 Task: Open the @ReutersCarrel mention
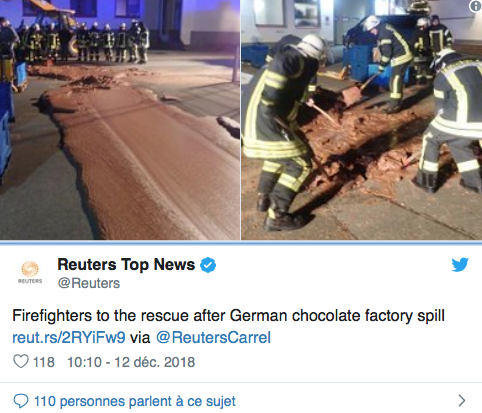click(x=213, y=337)
